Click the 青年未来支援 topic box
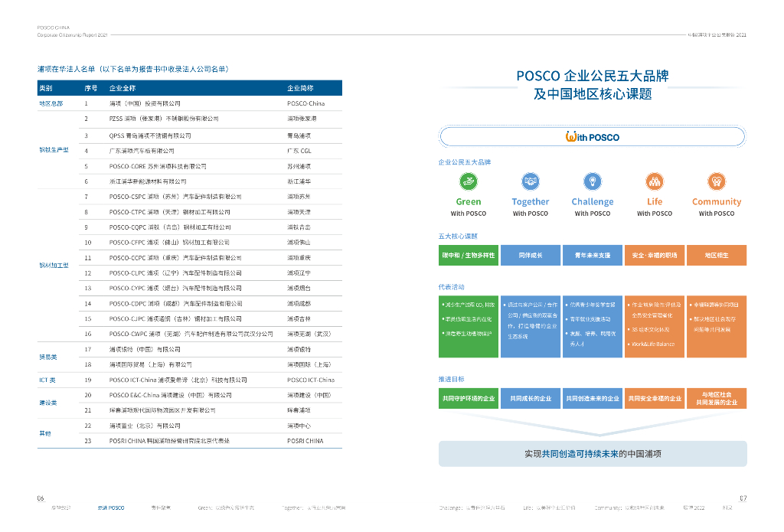This screenshot has width=784, height=532. coord(592,255)
